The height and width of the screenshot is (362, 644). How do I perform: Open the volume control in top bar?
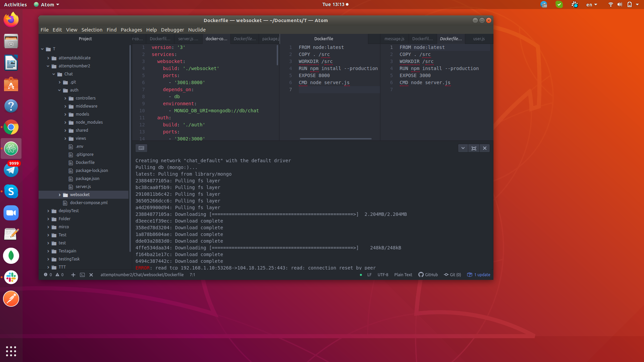(x=620, y=5)
